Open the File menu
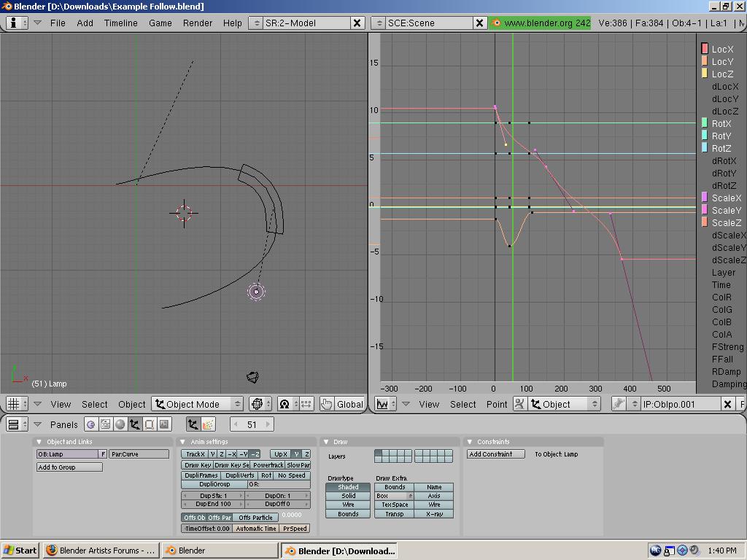The height and width of the screenshot is (560, 747). click(x=58, y=23)
